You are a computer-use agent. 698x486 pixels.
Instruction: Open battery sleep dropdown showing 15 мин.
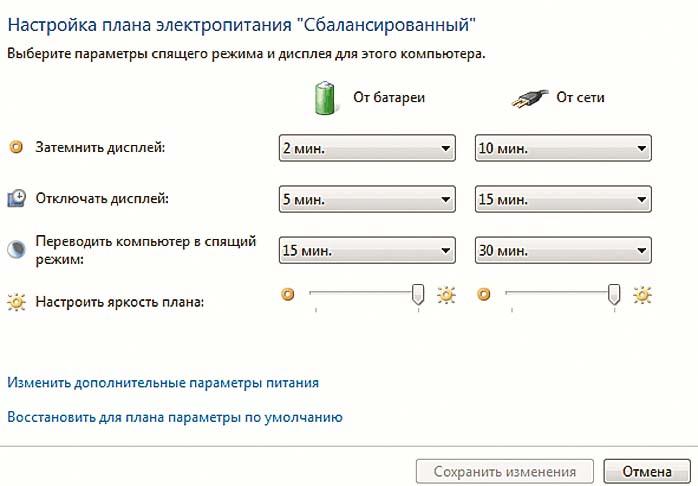coord(366,249)
